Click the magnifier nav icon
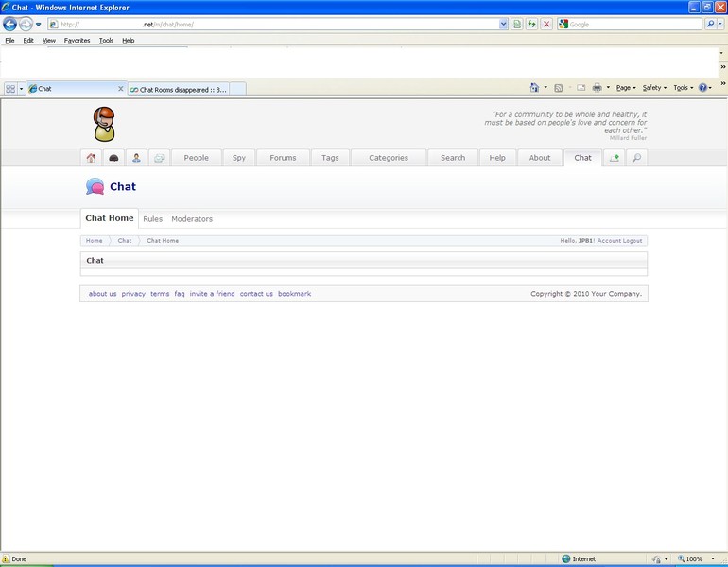 point(636,158)
